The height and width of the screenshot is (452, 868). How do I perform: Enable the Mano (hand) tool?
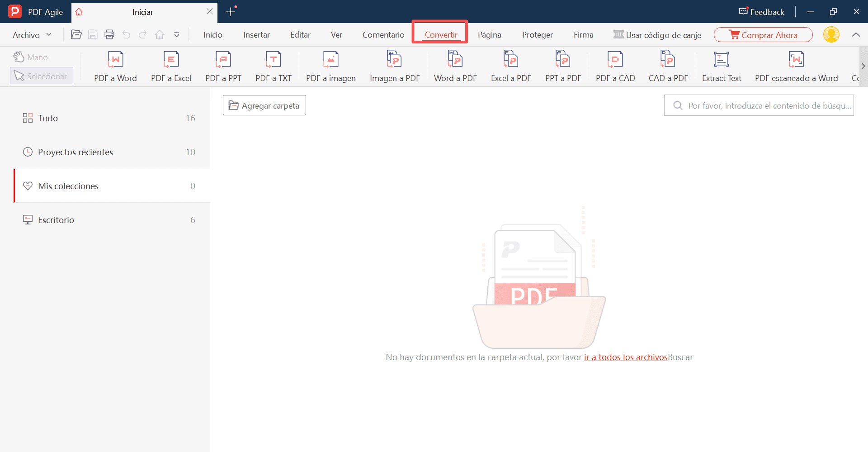coord(30,57)
